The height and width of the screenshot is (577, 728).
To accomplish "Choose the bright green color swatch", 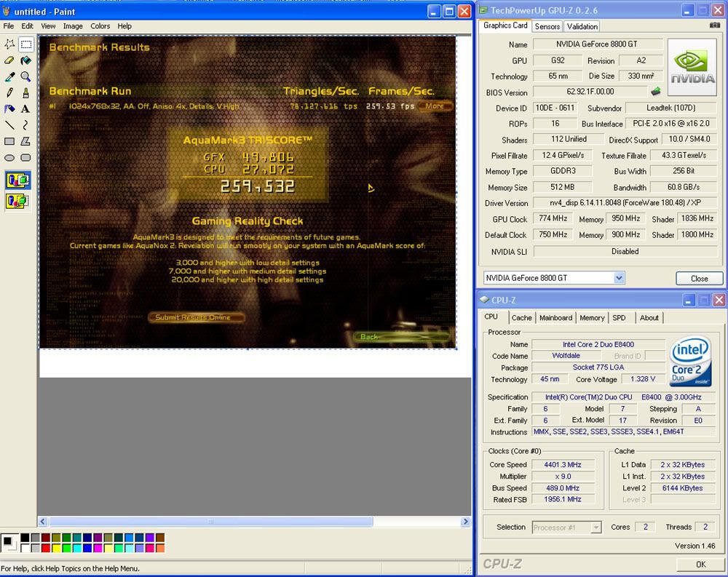I will tap(67, 548).
